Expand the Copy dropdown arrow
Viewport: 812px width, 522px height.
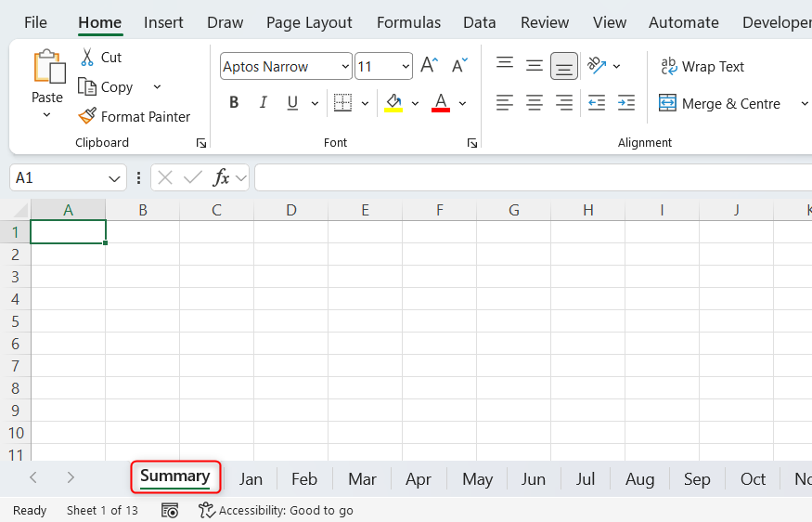tap(157, 86)
